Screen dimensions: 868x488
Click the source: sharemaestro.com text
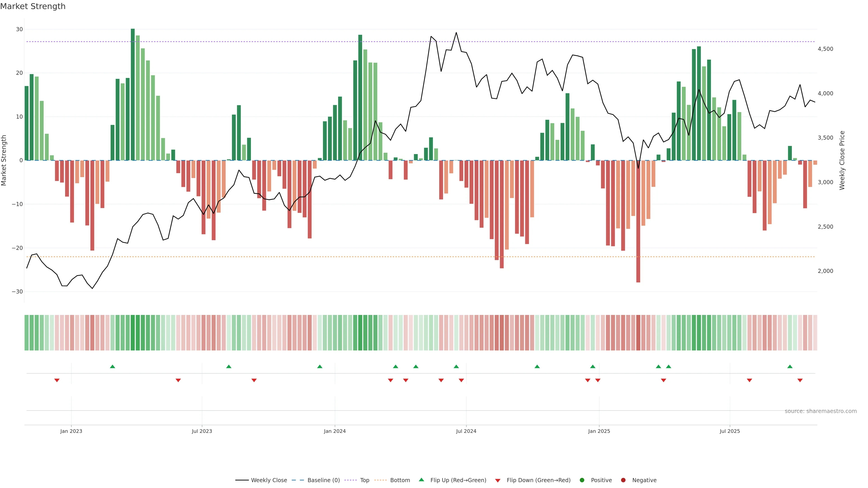[821, 411]
